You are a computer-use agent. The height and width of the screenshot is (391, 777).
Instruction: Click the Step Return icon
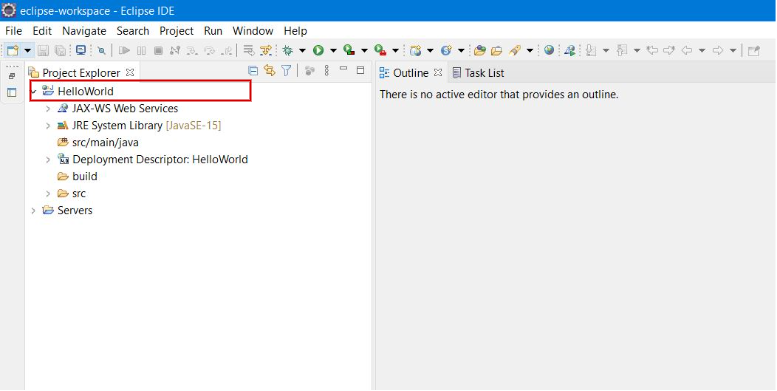(x=226, y=50)
